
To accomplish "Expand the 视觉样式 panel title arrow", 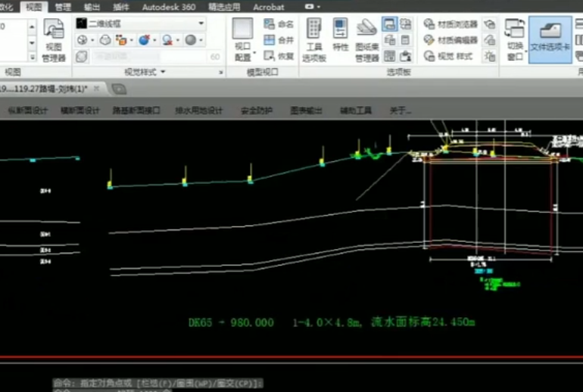I will pyautogui.click(x=163, y=72).
